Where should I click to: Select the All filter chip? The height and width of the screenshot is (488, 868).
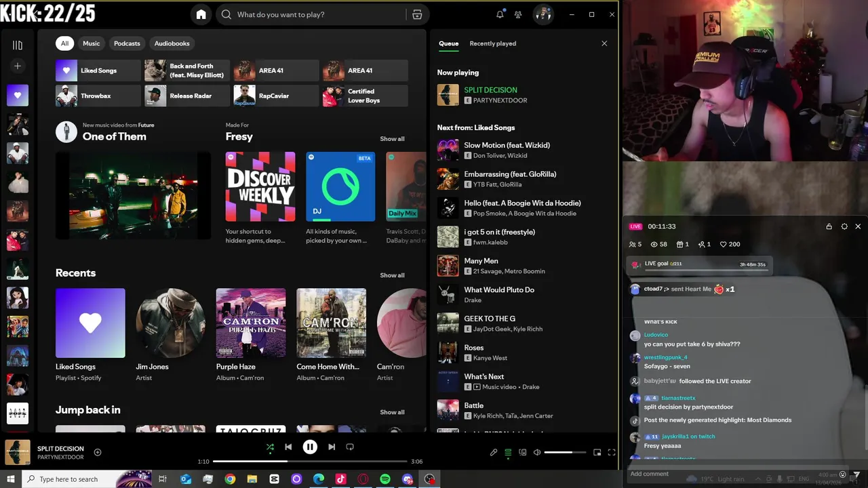[64, 43]
